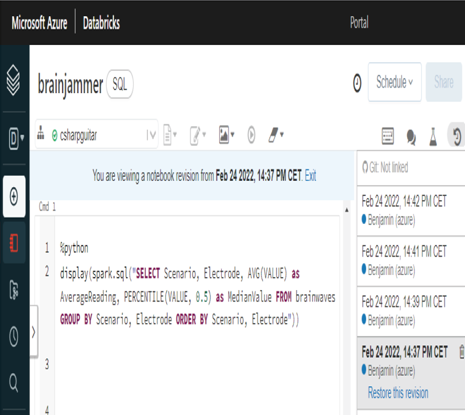Open the View image menu icon
The image size is (465, 415).
point(227,135)
